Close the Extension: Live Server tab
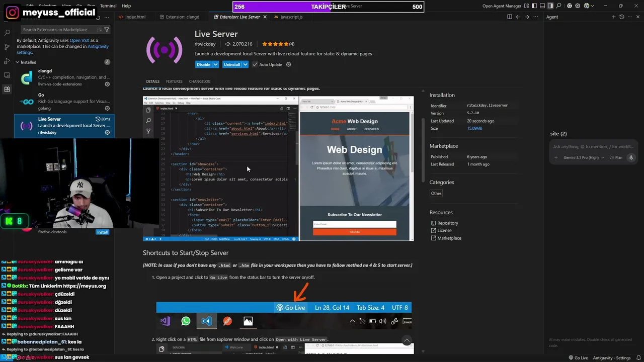The height and width of the screenshot is (362, 644). [265, 17]
